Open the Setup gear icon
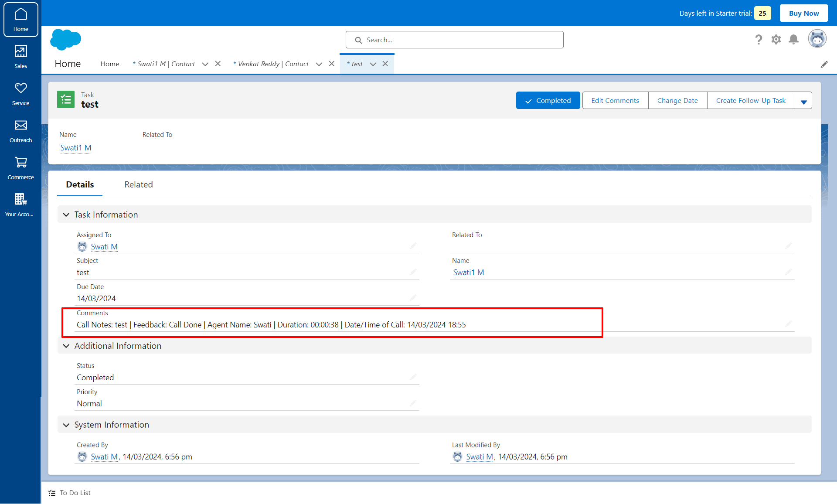Screen dimensions: 837x504 (776, 40)
